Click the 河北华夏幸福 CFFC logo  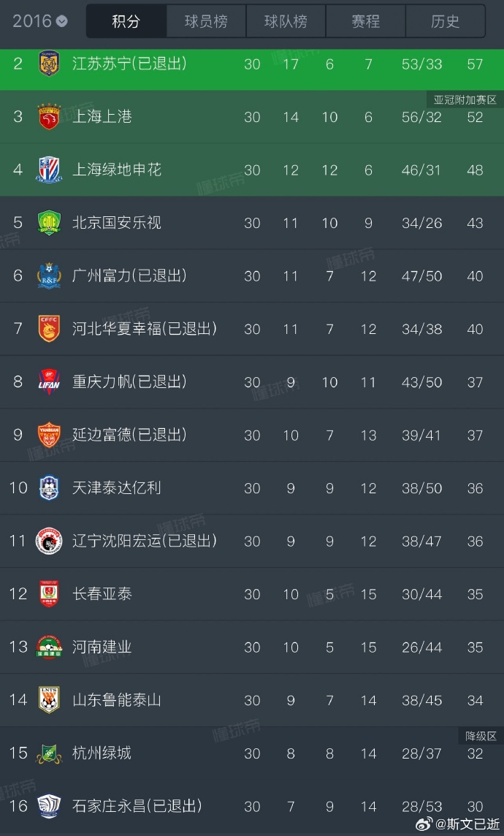pyautogui.click(x=49, y=329)
